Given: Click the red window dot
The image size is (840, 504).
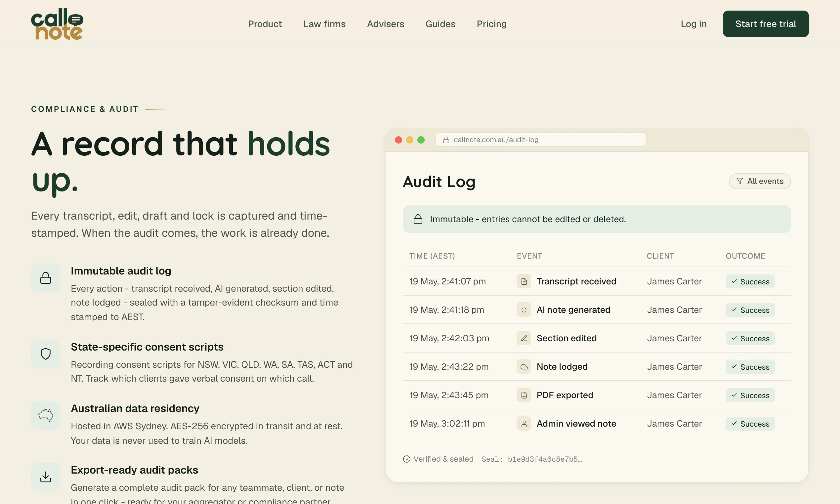Looking at the screenshot, I should (x=399, y=140).
